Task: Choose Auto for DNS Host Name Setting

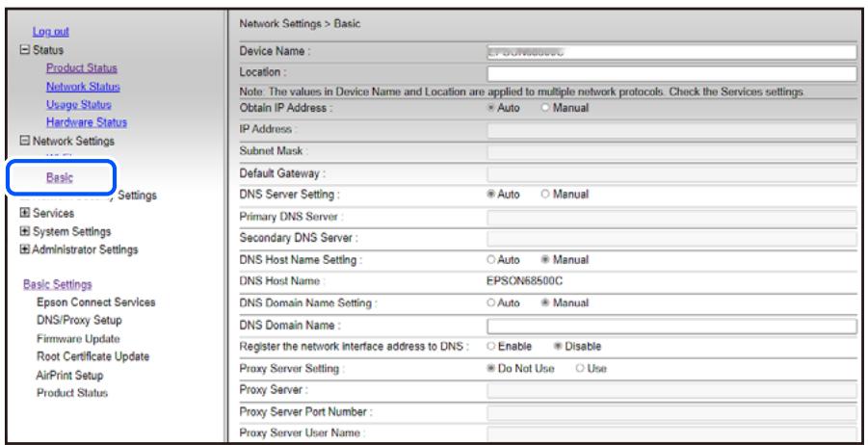Action: click(492, 260)
